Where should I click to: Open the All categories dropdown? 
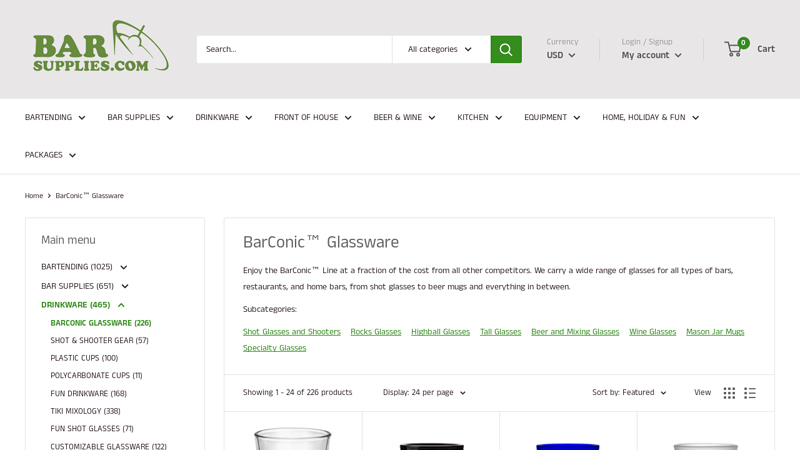point(441,49)
